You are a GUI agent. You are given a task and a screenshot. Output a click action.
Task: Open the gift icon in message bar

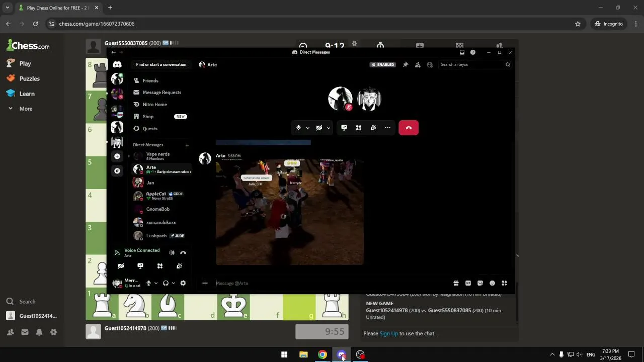(456, 283)
